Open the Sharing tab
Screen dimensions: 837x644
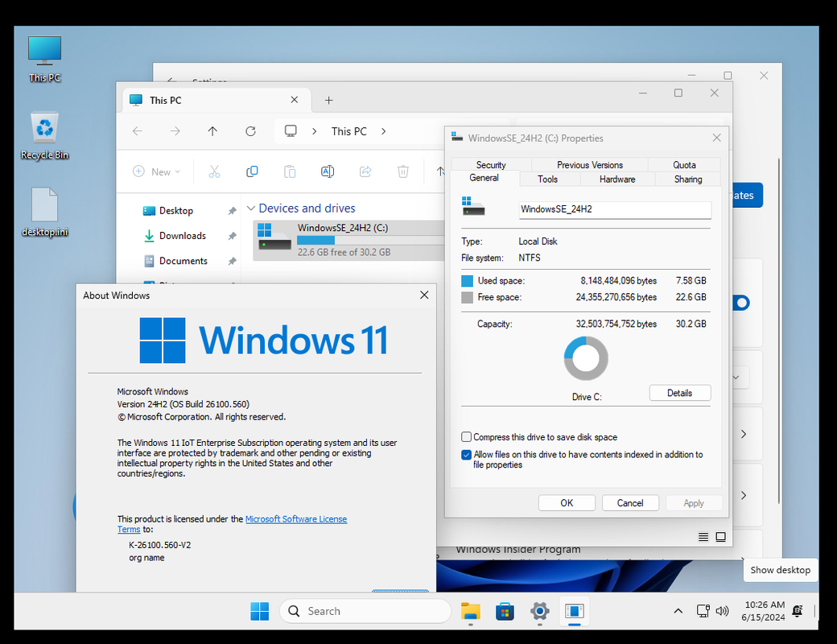688,179
